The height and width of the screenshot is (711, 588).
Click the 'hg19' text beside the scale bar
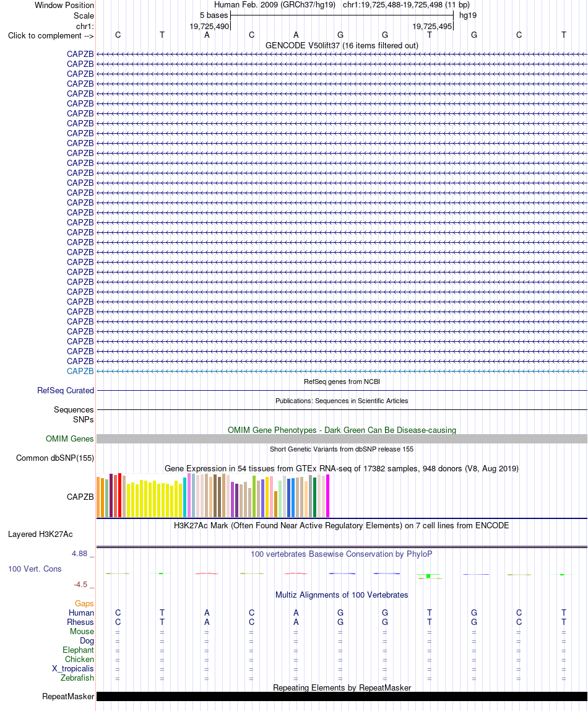(x=468, y=15)
